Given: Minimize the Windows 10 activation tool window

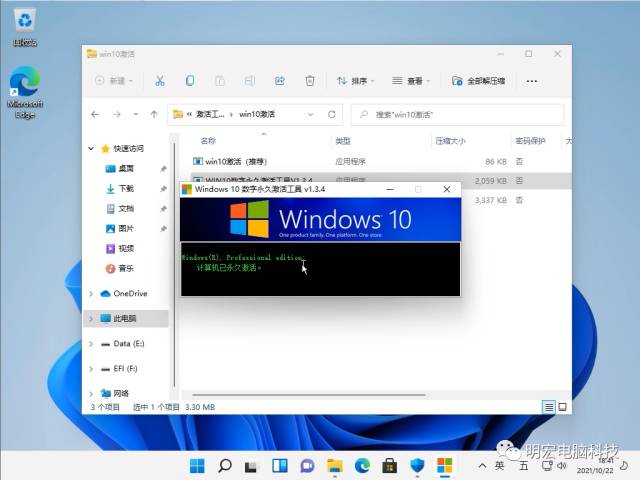Looking at the screenshot, I should point(390,189).
